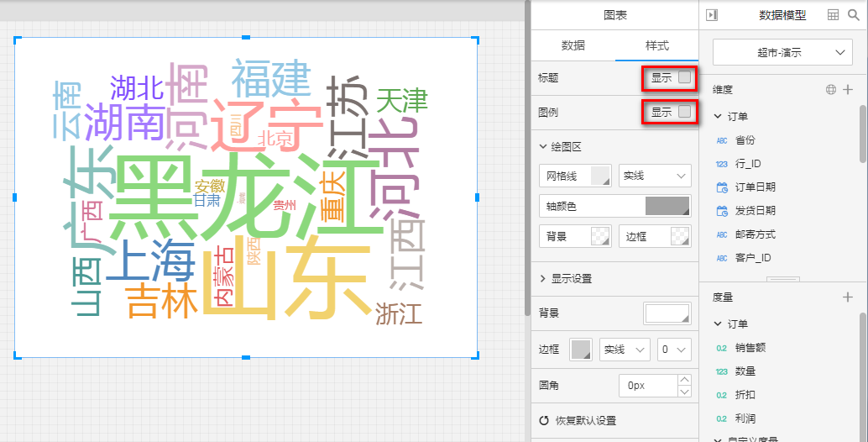Click the globe icon beside 维度
Screen dimensions: 868x442
tap(830, 89)
